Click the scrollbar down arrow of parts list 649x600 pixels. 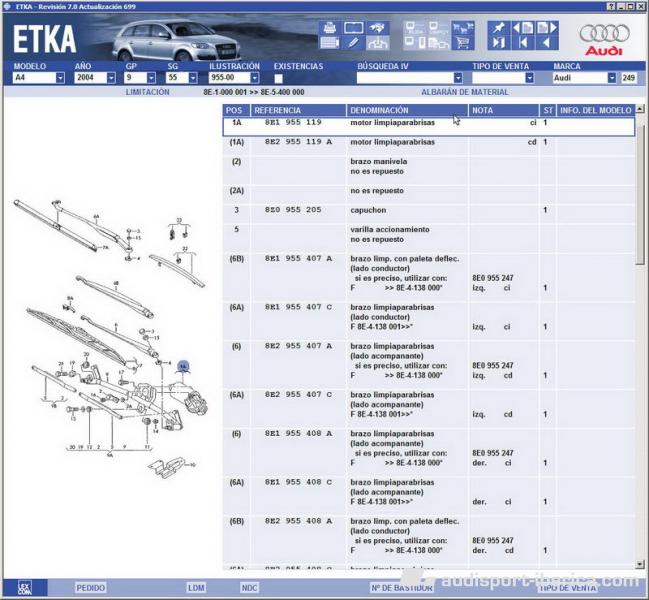[x=640, y=564]
